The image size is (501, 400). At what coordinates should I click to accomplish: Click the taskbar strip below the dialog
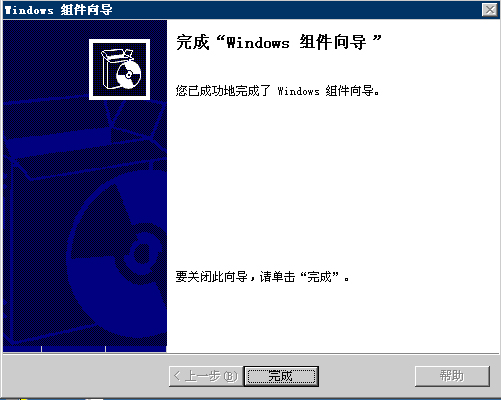point(250,399)
